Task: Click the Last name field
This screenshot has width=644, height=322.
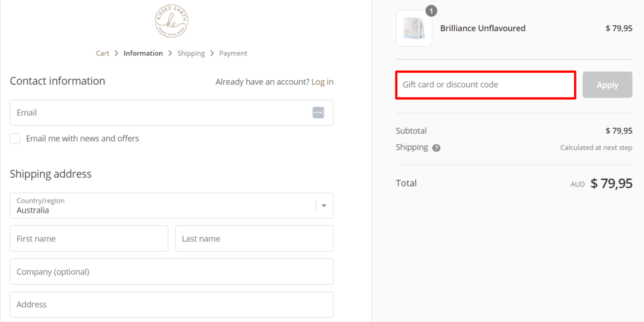Action: point(254,239)
